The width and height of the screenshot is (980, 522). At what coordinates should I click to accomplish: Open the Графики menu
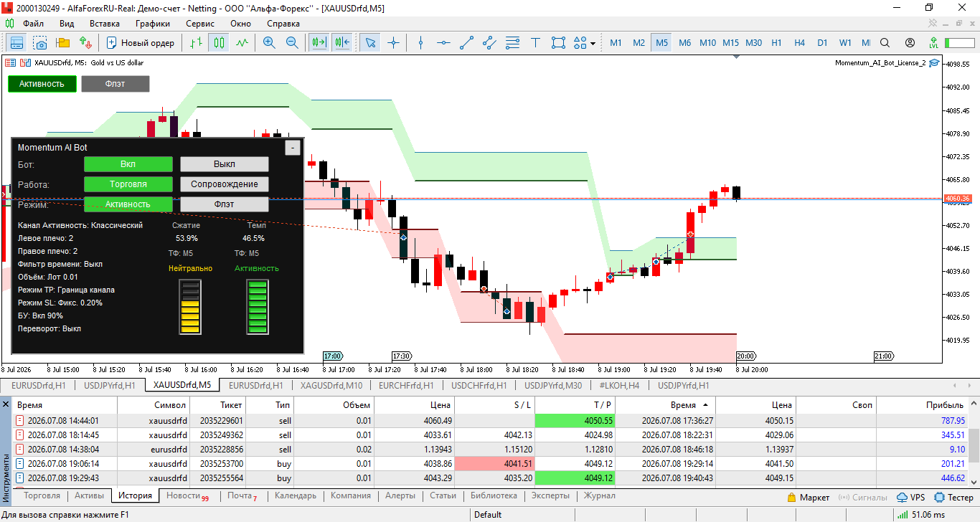click(153, 23)
